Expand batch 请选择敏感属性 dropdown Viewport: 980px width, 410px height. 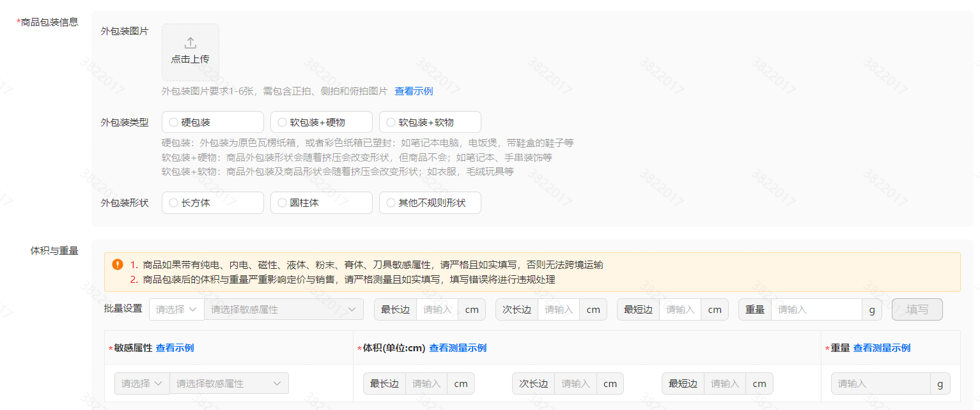tap(283, 310)
